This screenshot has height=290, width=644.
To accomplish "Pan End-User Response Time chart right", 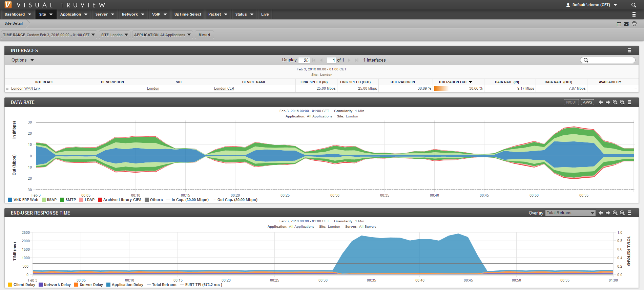I will [608, 213].
